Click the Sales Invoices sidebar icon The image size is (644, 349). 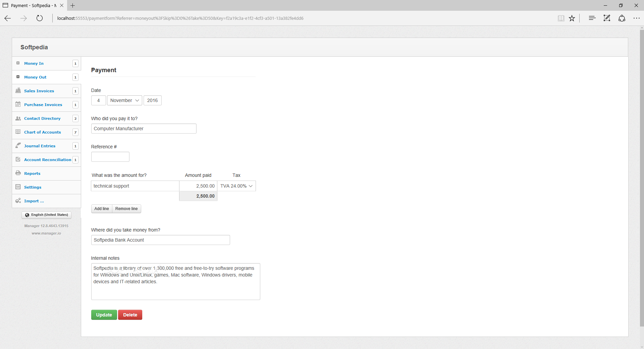18,91
